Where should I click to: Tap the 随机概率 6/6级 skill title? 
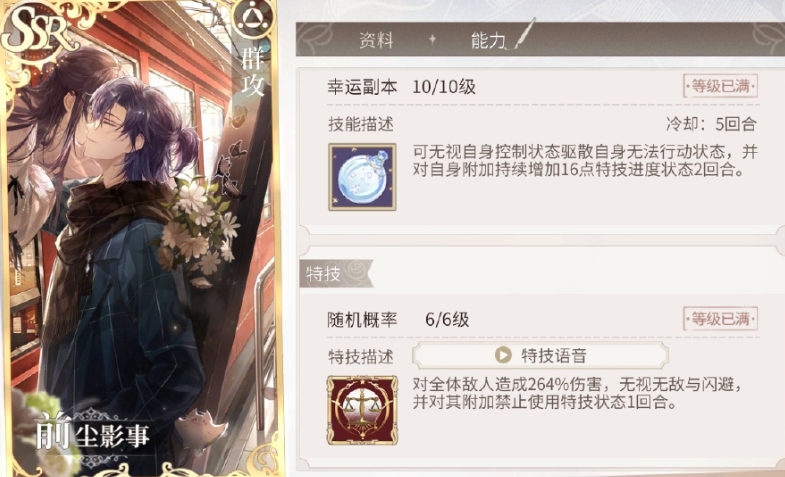pyautogui.click(x=398, y=319)
